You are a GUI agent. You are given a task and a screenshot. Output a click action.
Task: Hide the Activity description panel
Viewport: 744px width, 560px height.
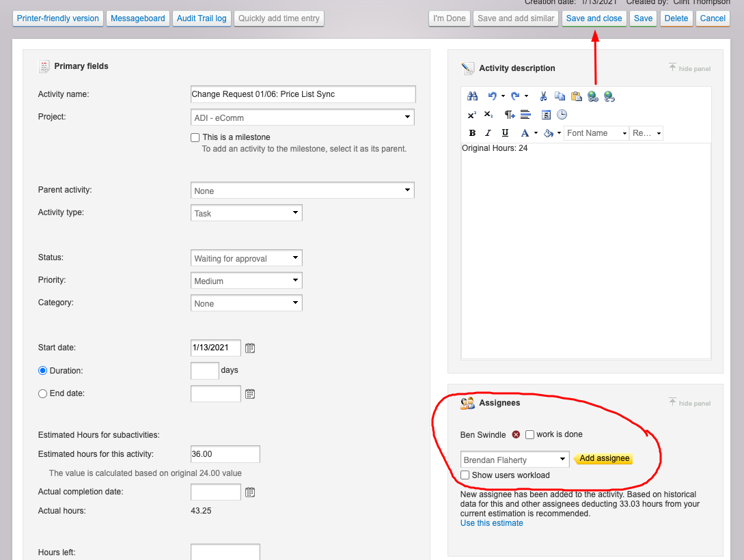pyautogui.click(x=690, y=68)
